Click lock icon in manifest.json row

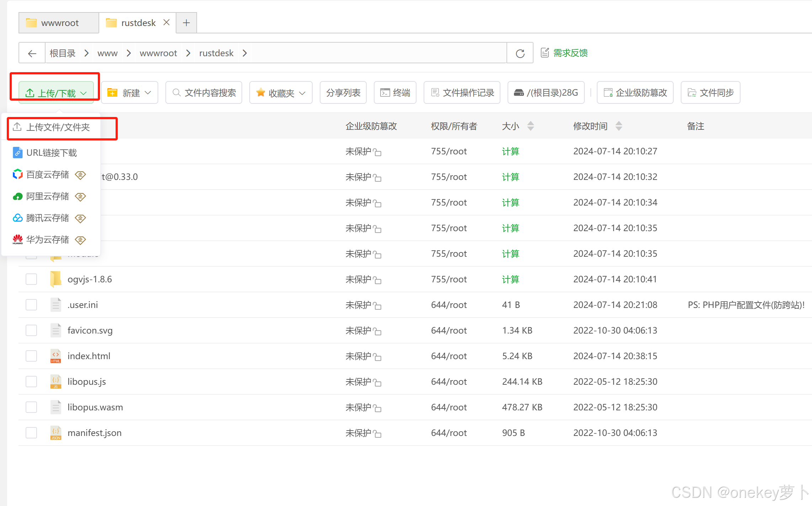tap(377, 434)
